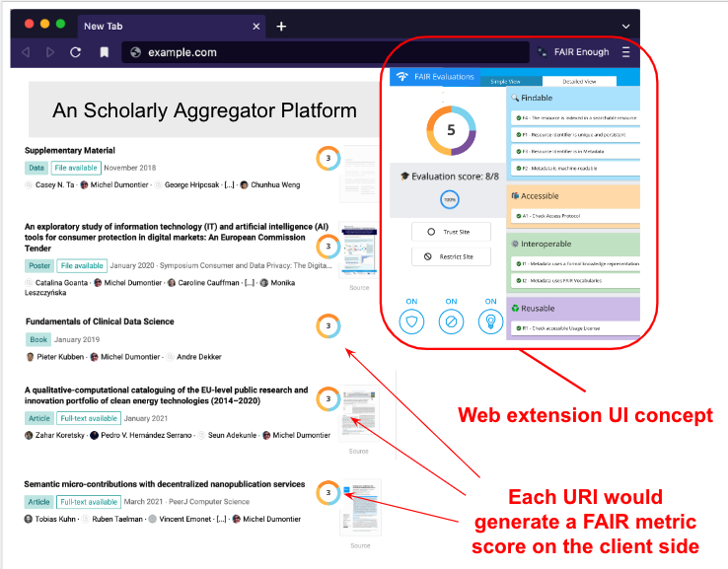This screenshot has height=569, width=728.
Task: Click author Zahar Koretsky avatar
Action: pyautogui.click(x=29, y=435)
